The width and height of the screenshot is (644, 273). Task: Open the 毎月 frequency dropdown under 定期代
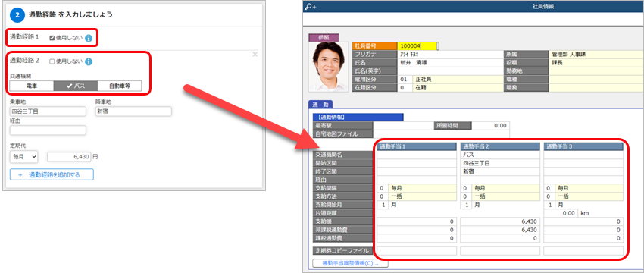tap(23, 156)
